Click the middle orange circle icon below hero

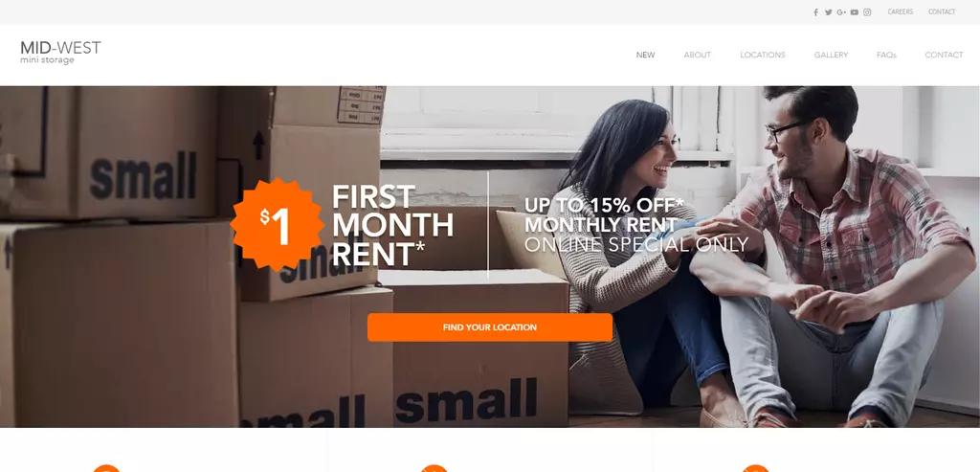pyautogui.click(x=434, y=468)
